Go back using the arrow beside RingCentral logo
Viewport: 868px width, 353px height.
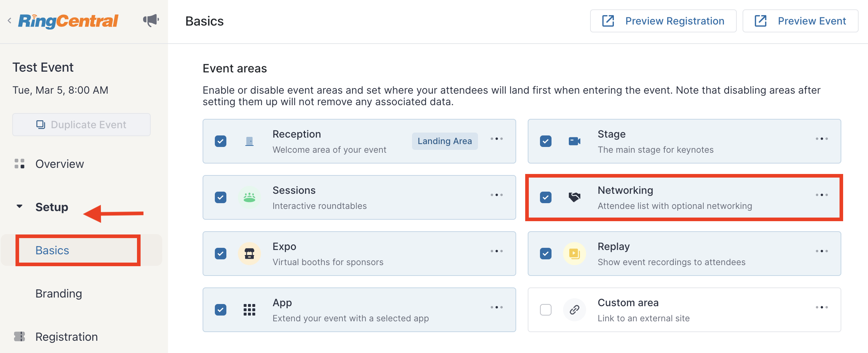(x=9, y=21)
